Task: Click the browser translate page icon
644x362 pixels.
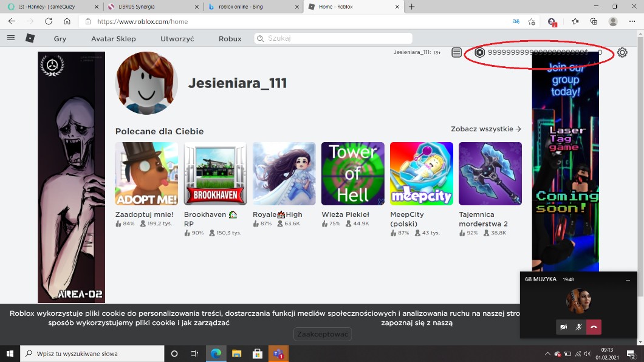Action: 516,21
